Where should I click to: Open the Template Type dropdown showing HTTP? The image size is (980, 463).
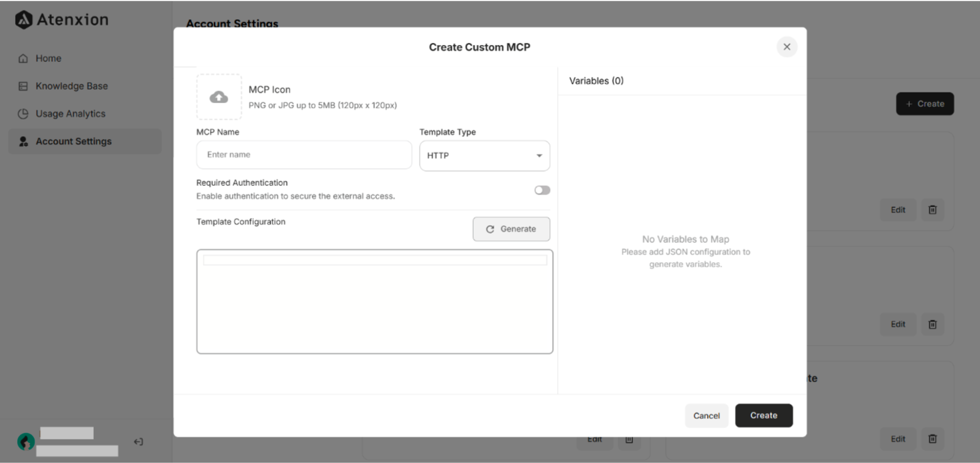tap(484, 156)
